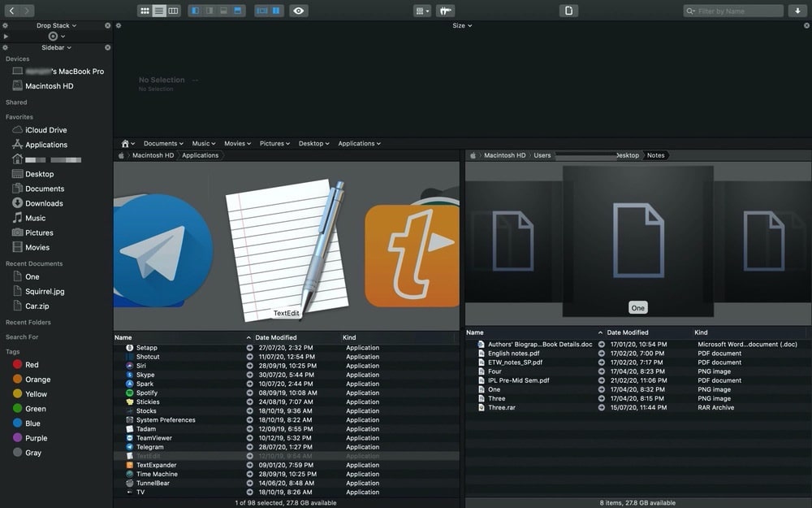Open Movies folder in the sidebar
This screenshot has width=812, height=508.
tap(37, 247)
